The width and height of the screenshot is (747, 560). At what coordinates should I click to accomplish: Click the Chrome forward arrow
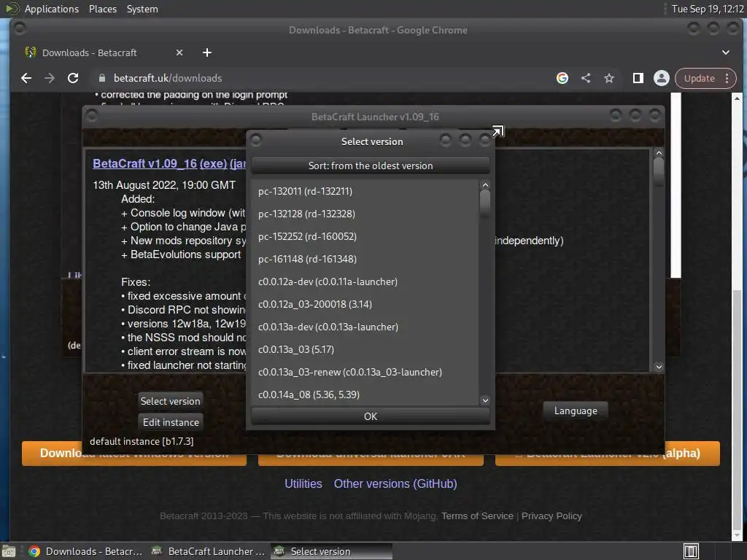(x=50, y=78)
